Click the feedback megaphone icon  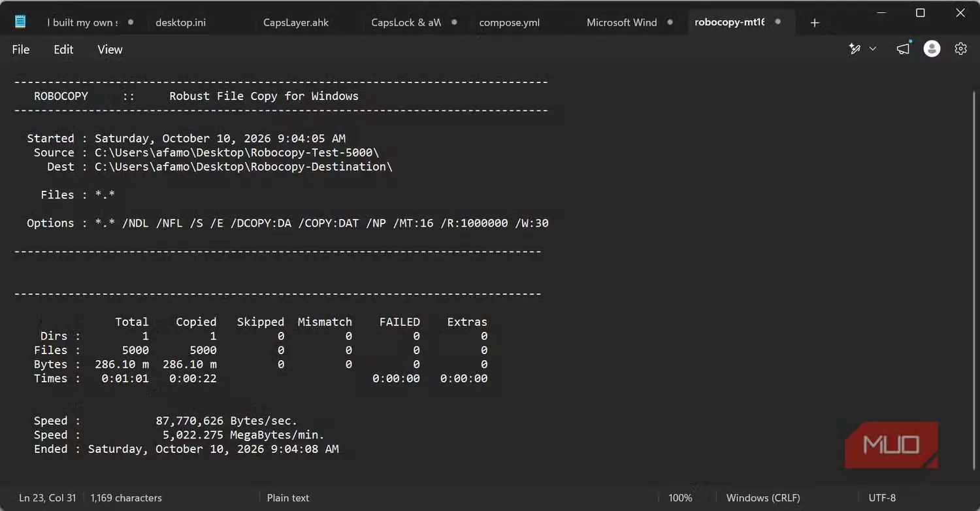[x=903, y=49]
